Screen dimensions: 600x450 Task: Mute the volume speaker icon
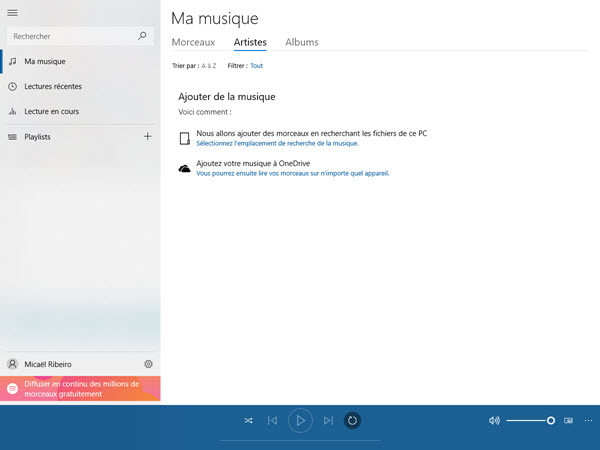tap(494, 421)
